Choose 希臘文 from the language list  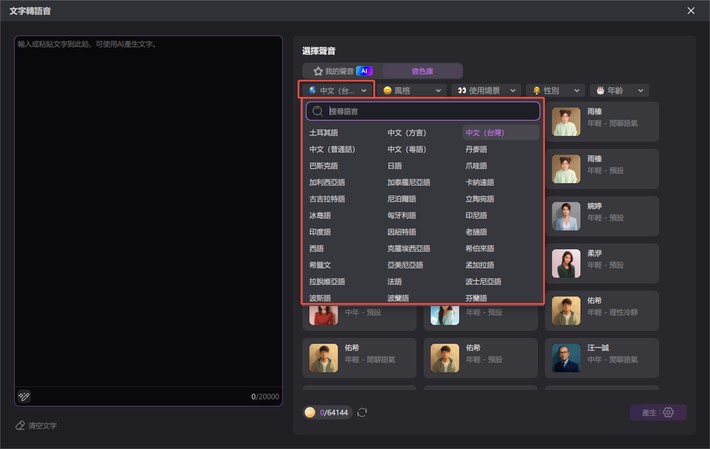click(320, 265)
